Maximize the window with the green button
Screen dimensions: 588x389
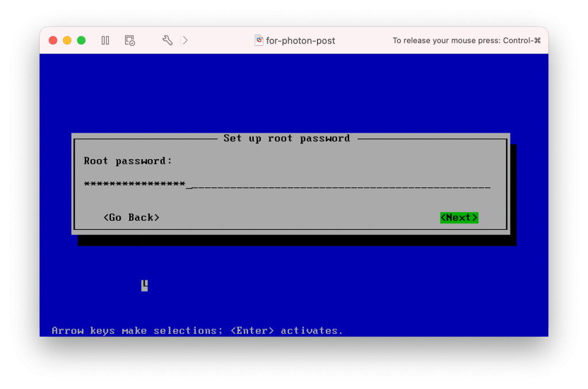point(82,40)
